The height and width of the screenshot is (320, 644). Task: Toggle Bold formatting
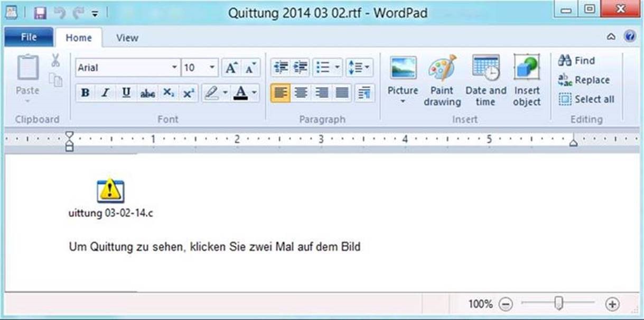coord(85,93)
